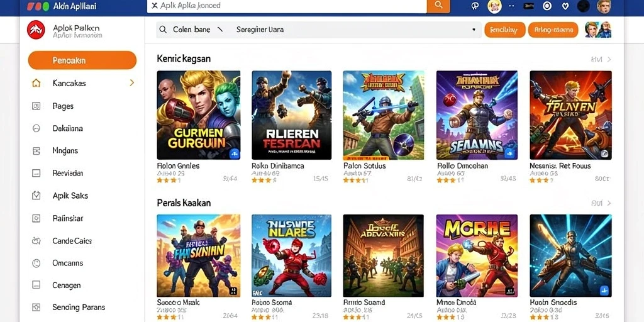Click the Sending Parans sidebar icon
The height and width of the screenshot is (322, 644).
pos(36,307)
